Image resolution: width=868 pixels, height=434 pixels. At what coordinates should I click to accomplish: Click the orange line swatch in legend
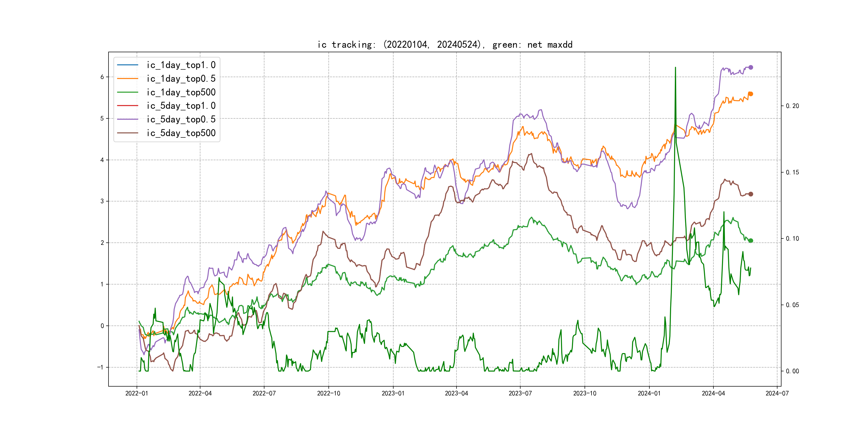(127, 78)
